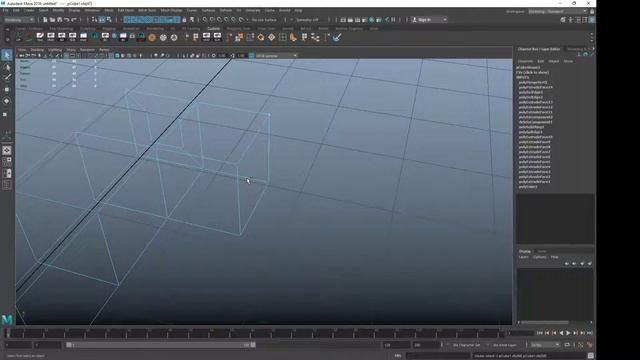Pick the Lasso Select tool
Image resolution: width=640 pixels, height=360 pixels.
pyautogui.click(x=7, y=67)
